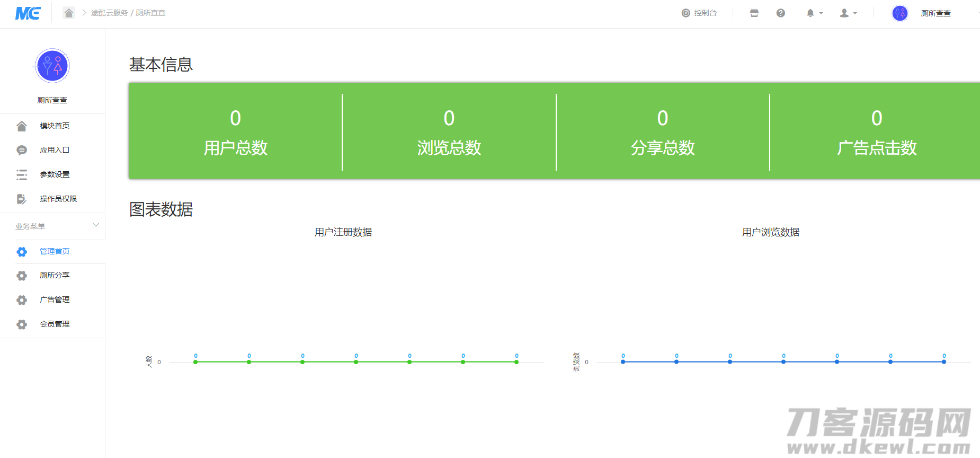This screenshot has height=458, width=980.
Task: Click the 管理首页 blue gear icon
Action: [22, 252]
